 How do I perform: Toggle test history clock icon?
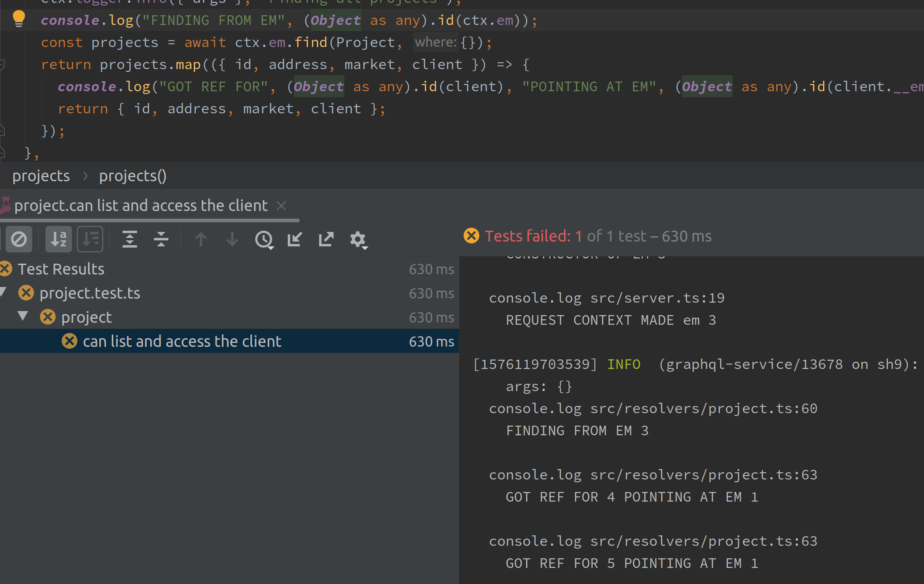pyautogui.click(x=264, y=239)
